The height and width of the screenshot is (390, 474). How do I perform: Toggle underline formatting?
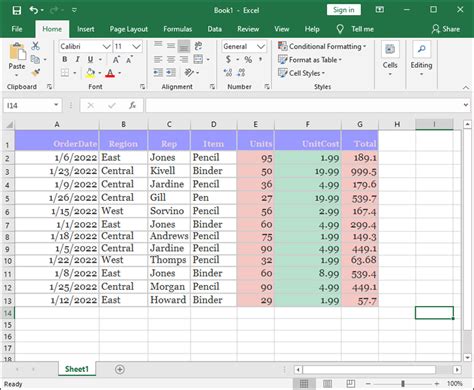coord(90,60)
